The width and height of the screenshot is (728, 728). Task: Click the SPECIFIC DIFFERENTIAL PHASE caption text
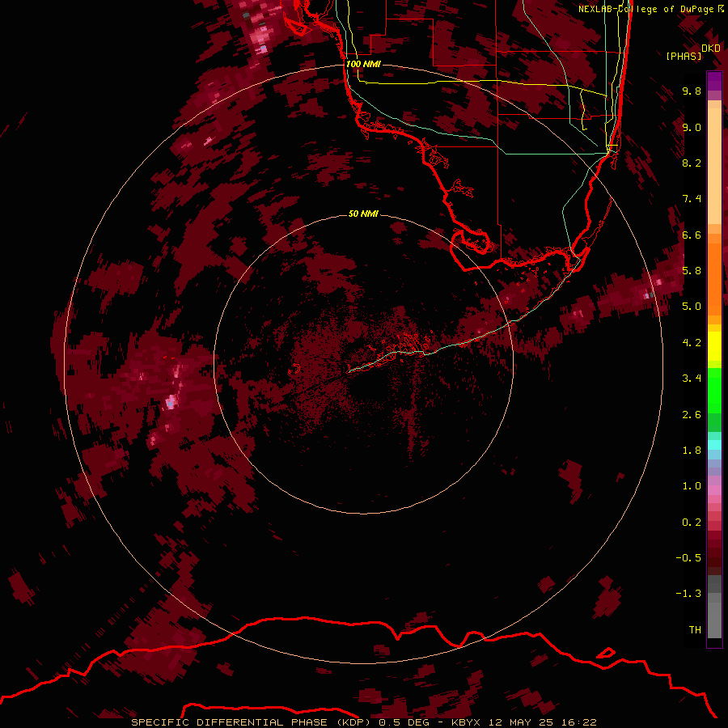coord(230,722)
